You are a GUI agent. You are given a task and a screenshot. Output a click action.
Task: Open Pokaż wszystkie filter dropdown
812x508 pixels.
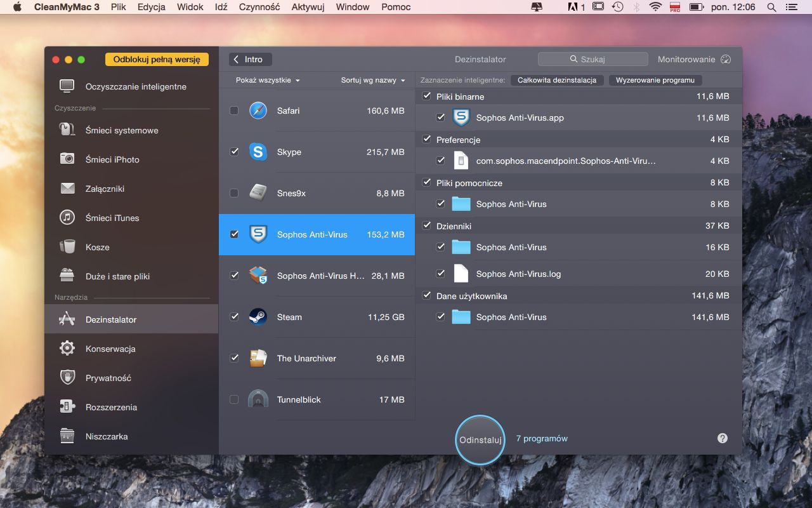[268, 80]
